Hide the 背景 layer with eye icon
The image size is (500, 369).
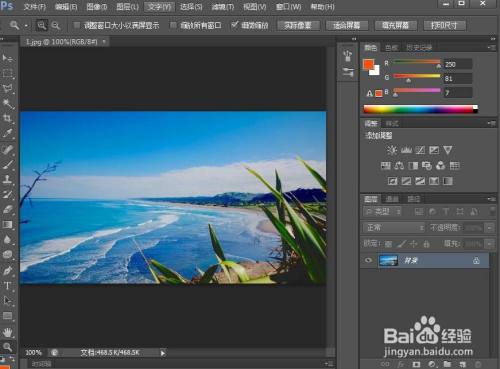(368, 260)
